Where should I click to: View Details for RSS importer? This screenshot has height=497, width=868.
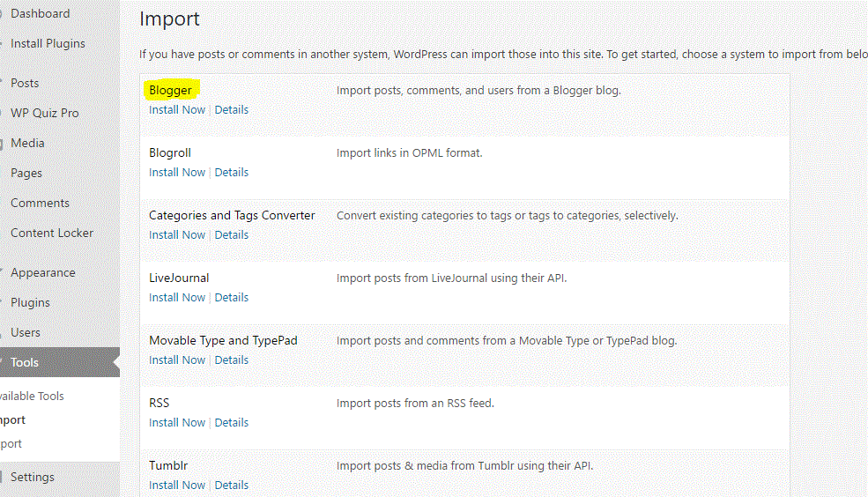point(232,422)
